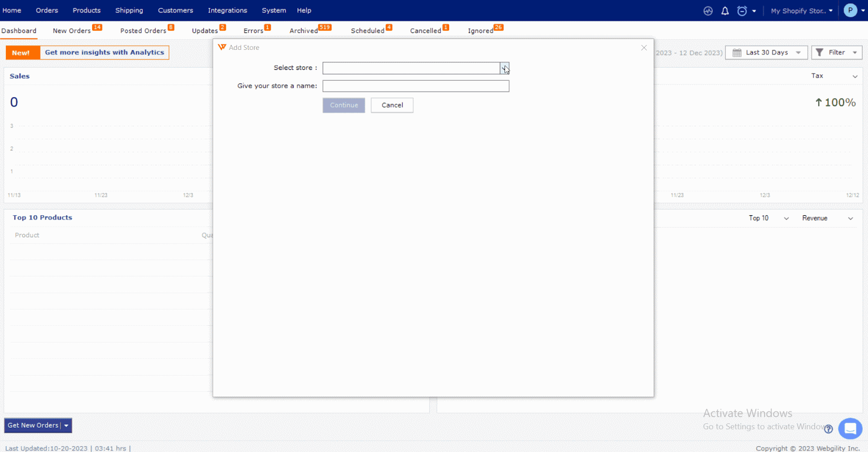The height and width of the screenshot is (452, 868).
Task: Open the chat support bubble
Action: (850, 429)
